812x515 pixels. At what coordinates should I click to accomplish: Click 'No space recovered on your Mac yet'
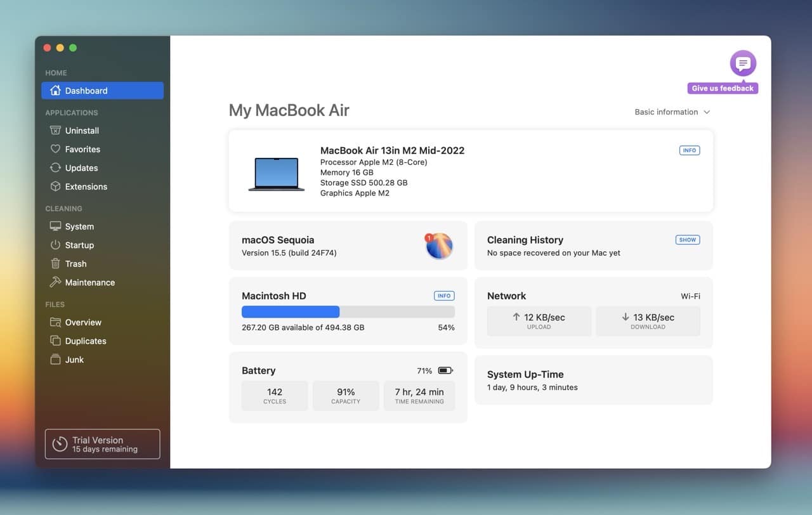click(x=554, y=253)
